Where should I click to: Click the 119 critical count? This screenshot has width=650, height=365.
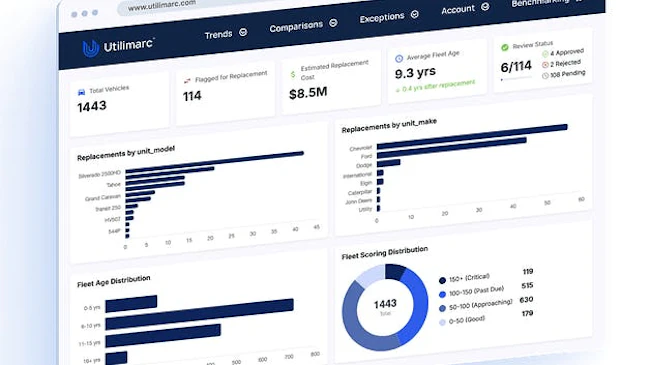point(528,272)
